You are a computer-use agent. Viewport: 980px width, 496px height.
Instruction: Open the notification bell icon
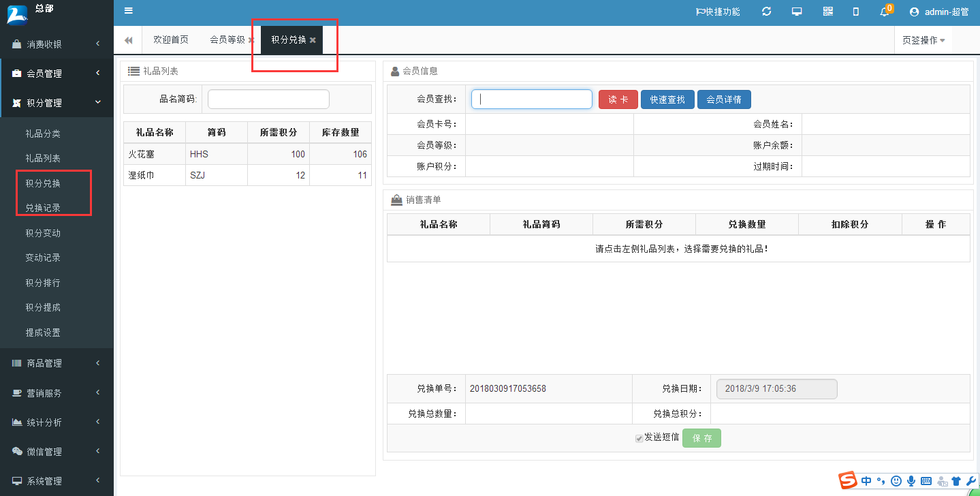(x=885, y=12)
